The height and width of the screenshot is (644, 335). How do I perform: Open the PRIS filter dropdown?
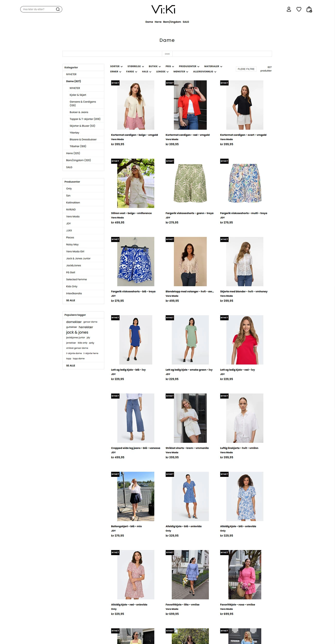170,66
